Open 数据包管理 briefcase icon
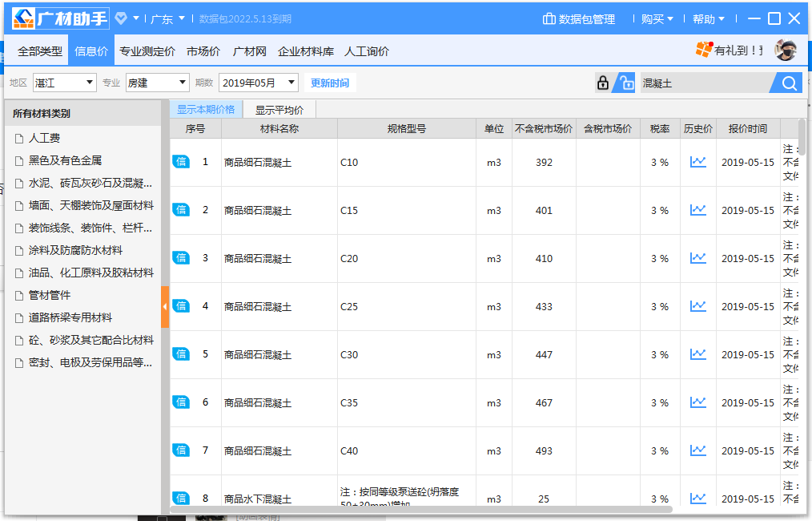This screenshot has height=521, width=812. [x=549, y=18]
